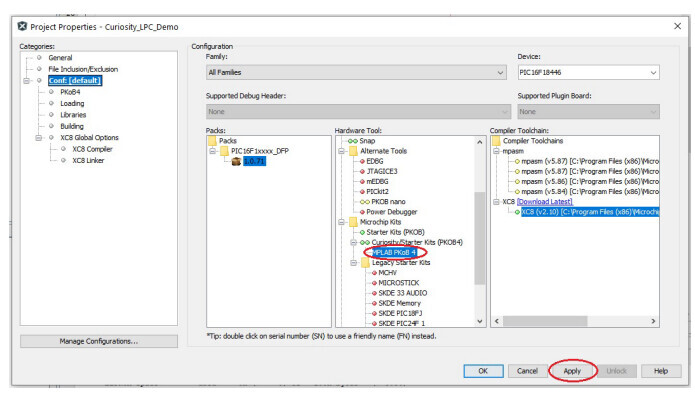695x394 pixels.
Task: Click the Packs folder icon
Action: click(x=212, y=141)
